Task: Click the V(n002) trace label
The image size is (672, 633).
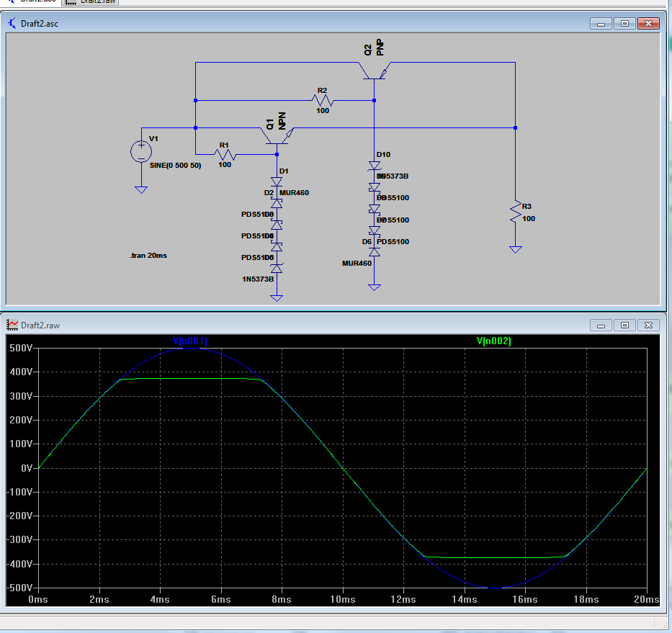Action: click(493, 341)
